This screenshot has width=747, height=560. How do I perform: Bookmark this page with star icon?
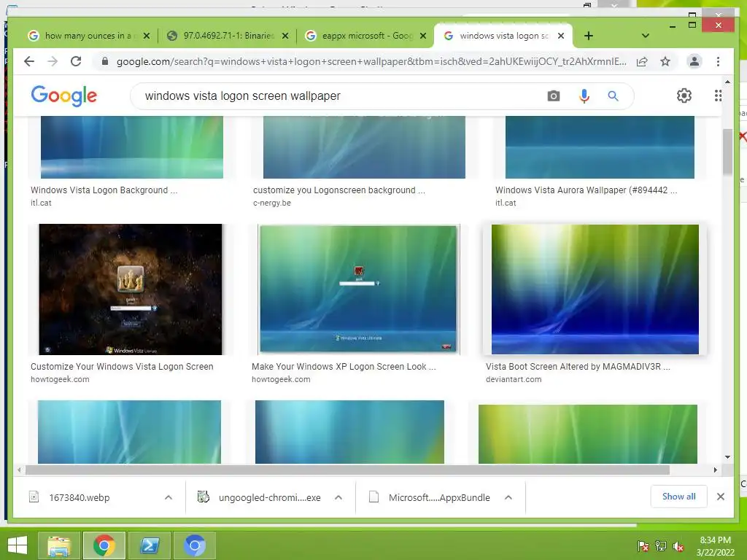665,61
